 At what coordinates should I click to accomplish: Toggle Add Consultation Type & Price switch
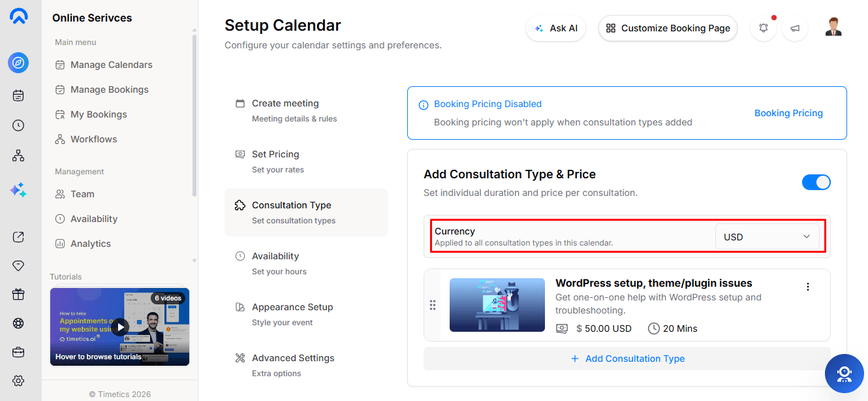(x=816, y=182)
